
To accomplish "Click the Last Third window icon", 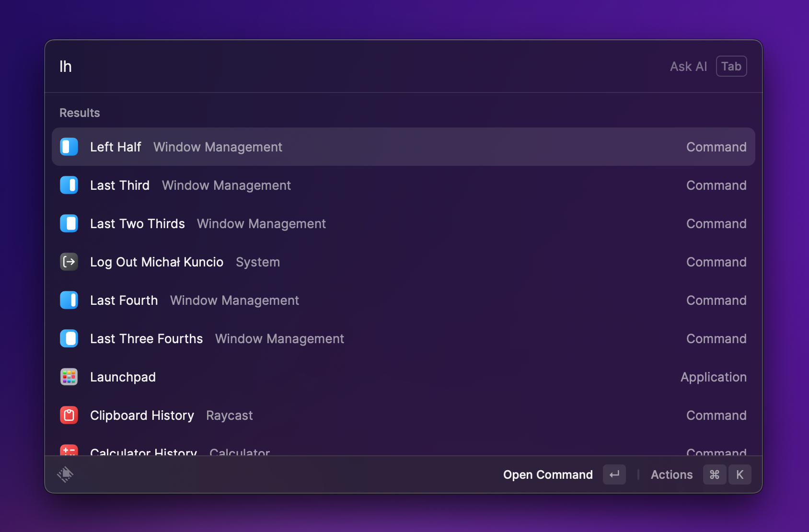I will click(69, 185).
